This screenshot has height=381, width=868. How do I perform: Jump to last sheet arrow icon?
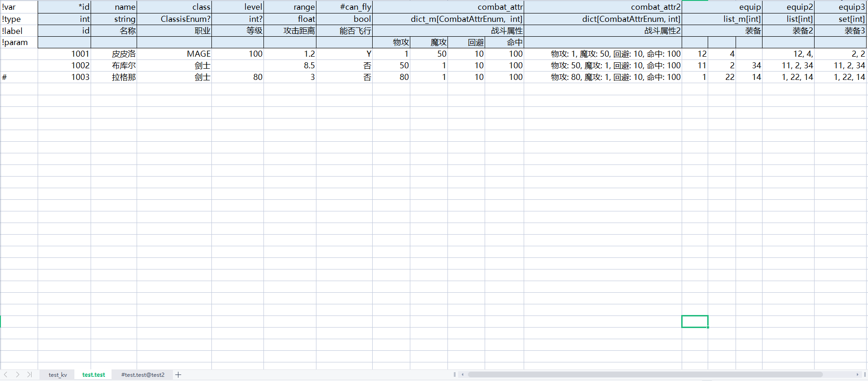pos(30,374)
